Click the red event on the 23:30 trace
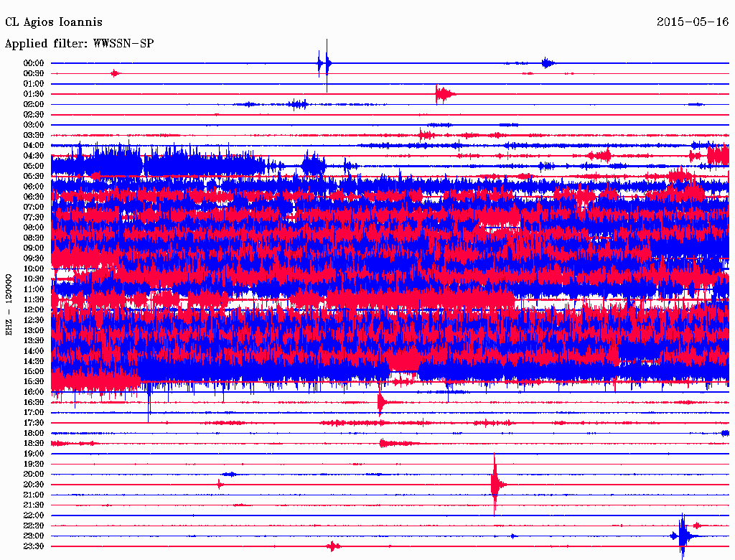 tap(332, 546)
